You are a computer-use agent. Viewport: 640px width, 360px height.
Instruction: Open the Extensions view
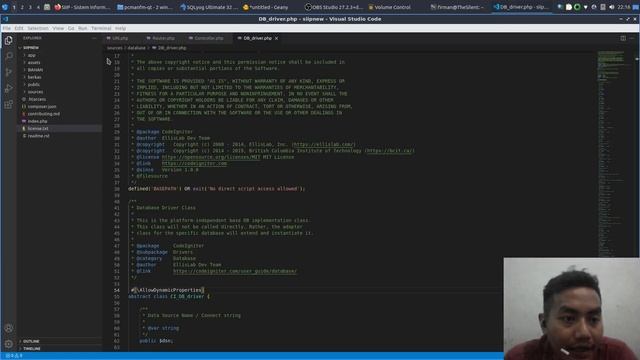pyautogui.click(x=9, y=104)
